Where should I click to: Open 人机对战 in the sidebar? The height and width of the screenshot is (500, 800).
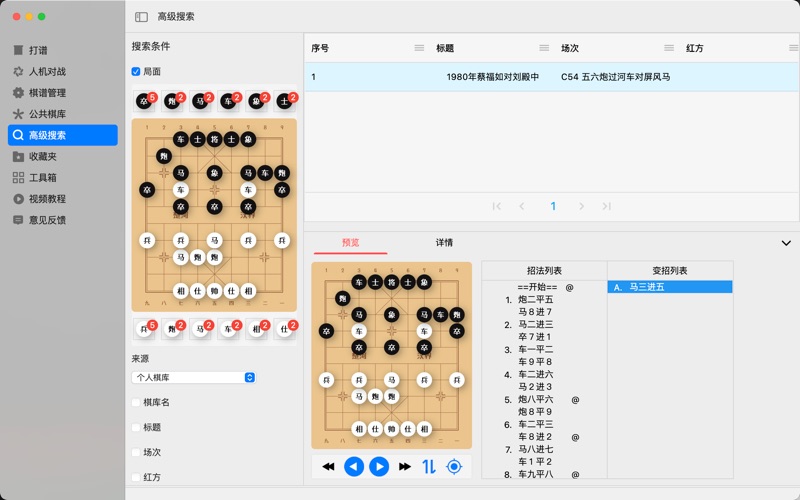pyautogui.click(x=63, y=71)
